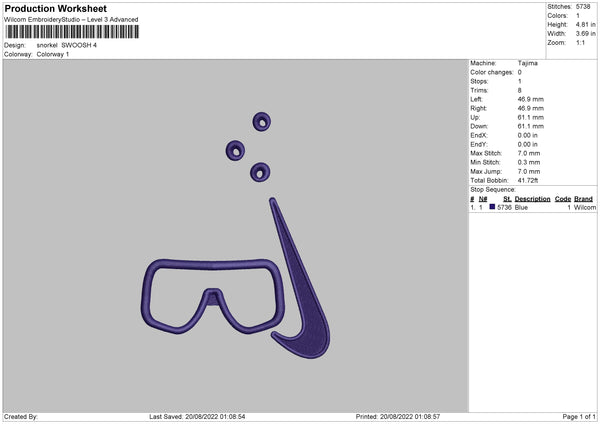Click the Production Worksheet title
The height and width of the screenshot is (424, 600).
point(55,8)
